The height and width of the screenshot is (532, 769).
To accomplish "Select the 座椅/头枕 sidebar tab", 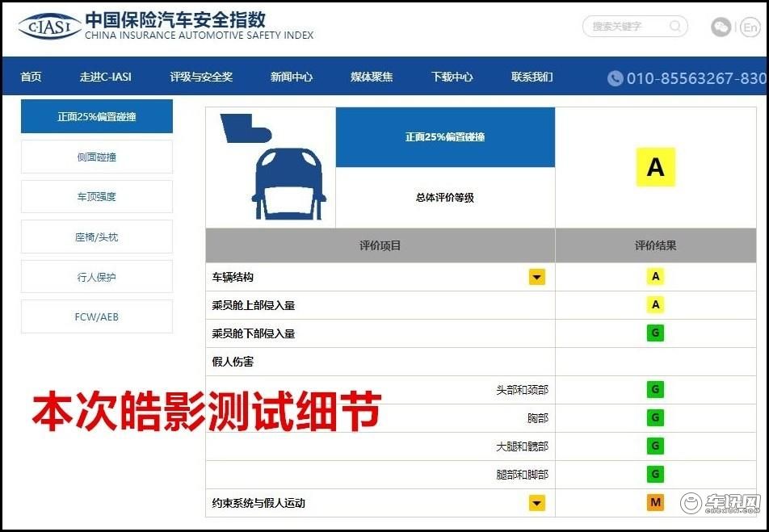I will 97,237.
